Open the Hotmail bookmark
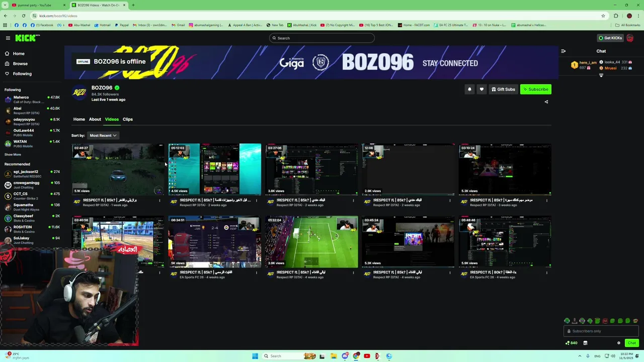Screen dimensions: 644x362 click(x=102, y=25)
